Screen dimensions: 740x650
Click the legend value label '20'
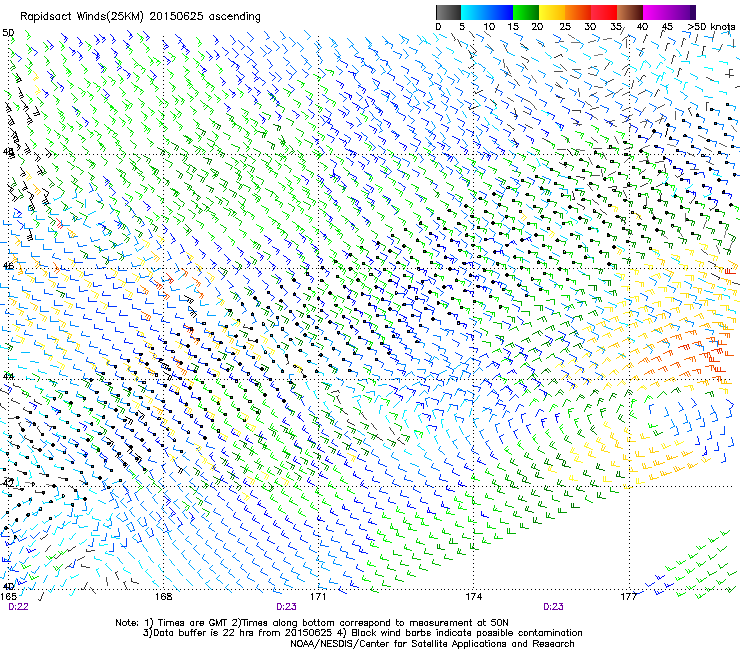click(537, 27)
